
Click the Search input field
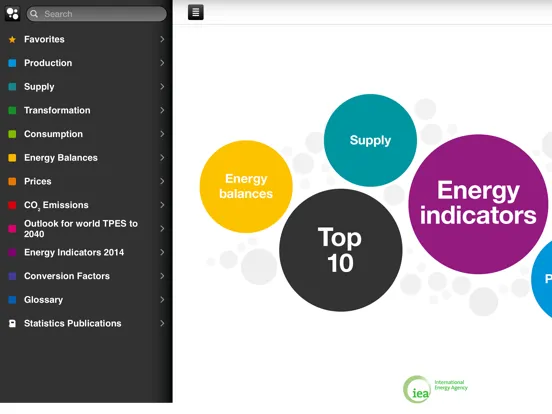pyautogui.click(x=96, y=14)
